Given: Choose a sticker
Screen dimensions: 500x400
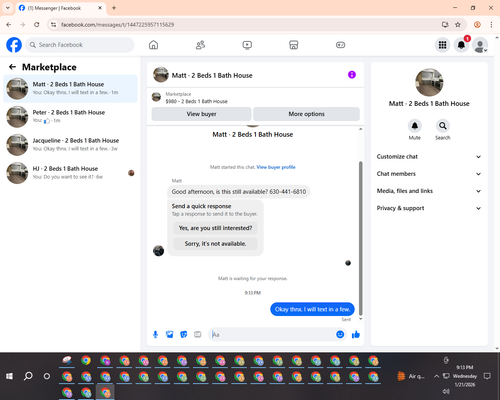Looking at the screenshot, I should coord(184,334).
